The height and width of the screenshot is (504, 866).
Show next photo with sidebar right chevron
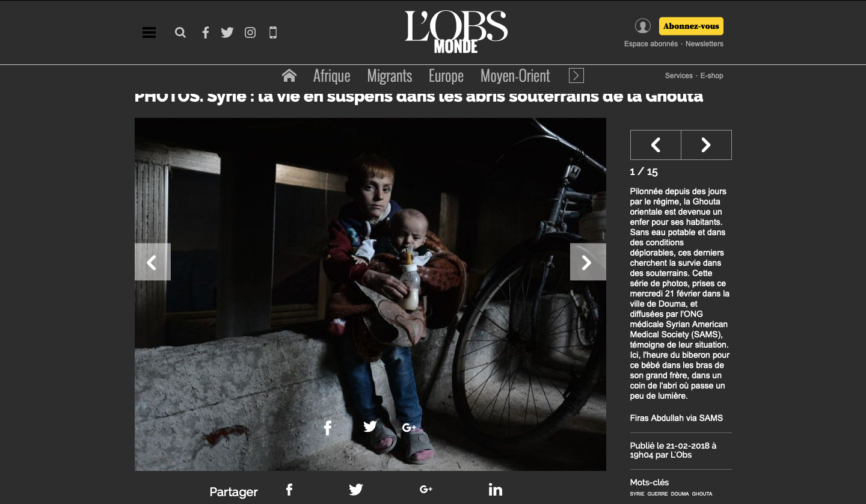pos(706,145)
